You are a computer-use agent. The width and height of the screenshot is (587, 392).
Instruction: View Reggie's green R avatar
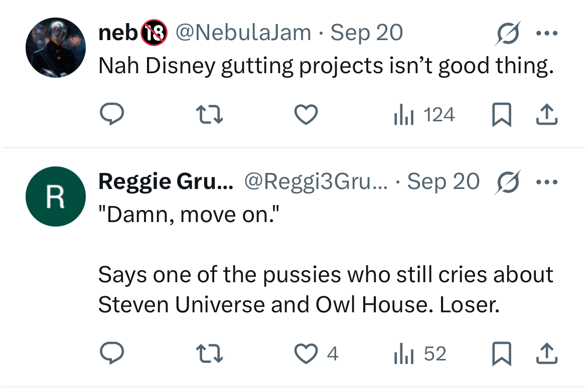click(x=55, y=197)
